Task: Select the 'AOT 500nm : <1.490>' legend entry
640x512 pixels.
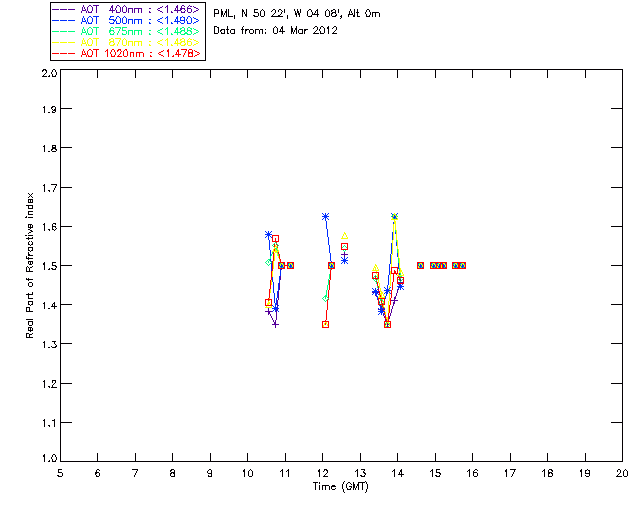Action: 126,20
